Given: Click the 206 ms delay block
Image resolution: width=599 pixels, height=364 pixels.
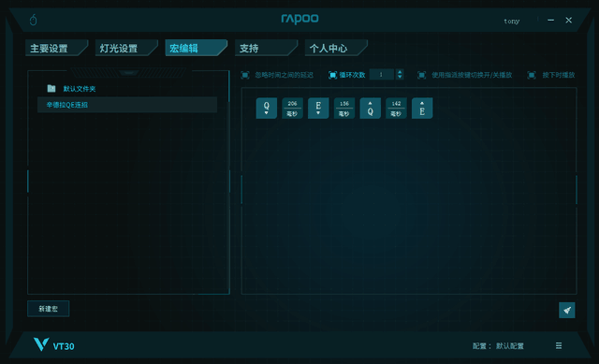Looking at the screenshot, I should tap(292, 109).
